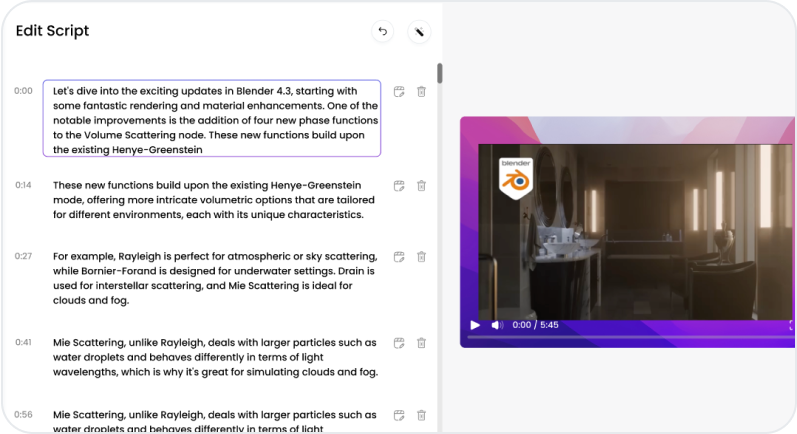Click the script list scrollbar
797x434 pixels.
coord(440,73)
